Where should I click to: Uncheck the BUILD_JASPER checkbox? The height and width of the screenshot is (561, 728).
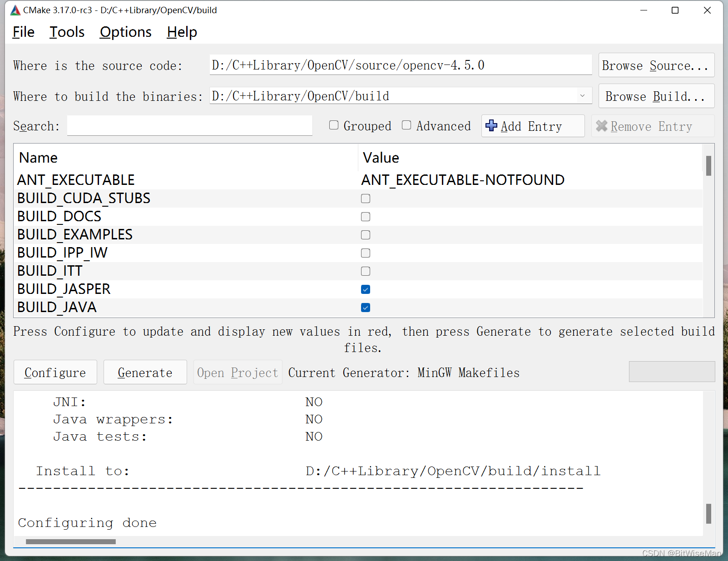[366, 289]
